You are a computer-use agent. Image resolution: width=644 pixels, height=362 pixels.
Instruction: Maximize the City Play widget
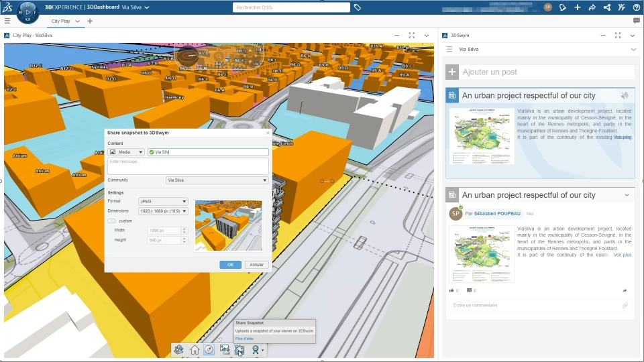tap(411, 36)
